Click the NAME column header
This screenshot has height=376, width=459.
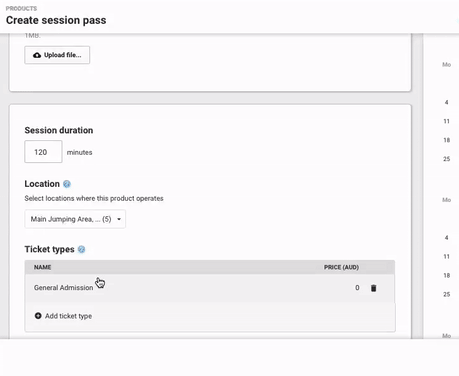[x=42, y=267]
